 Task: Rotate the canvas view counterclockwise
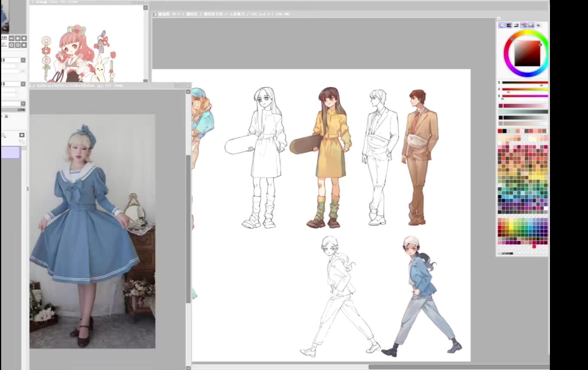(11, 45)
